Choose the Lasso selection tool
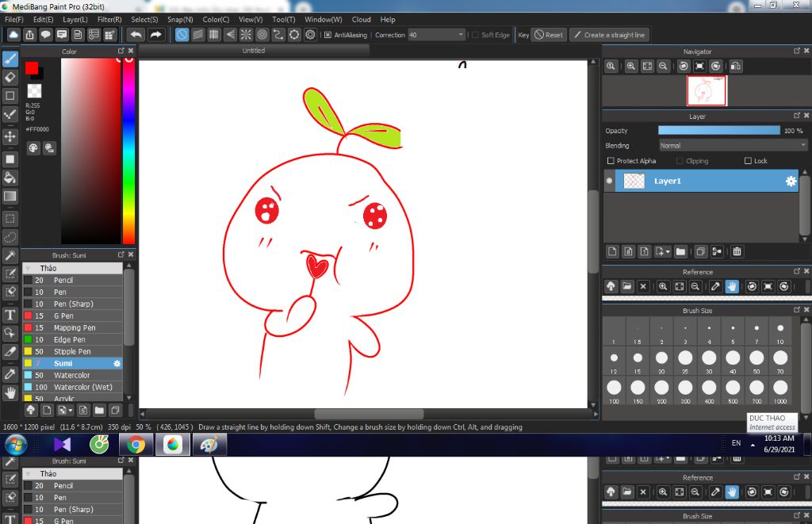The height and width of the screenshot is (524, 812). click(10, 236)
